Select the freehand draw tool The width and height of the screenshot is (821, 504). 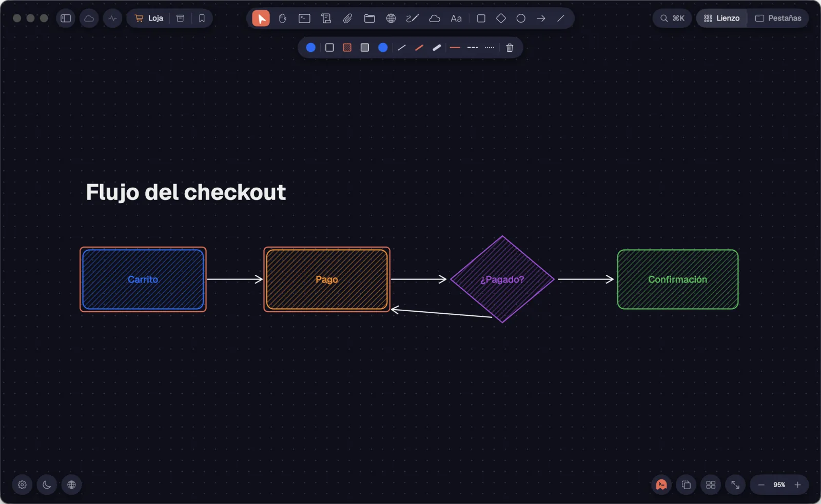click(x=413, y=18)
